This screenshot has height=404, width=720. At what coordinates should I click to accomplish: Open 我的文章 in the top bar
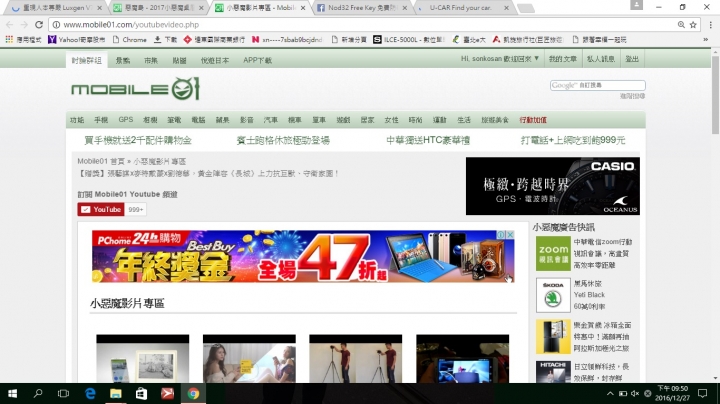click(x=562, y=59)
